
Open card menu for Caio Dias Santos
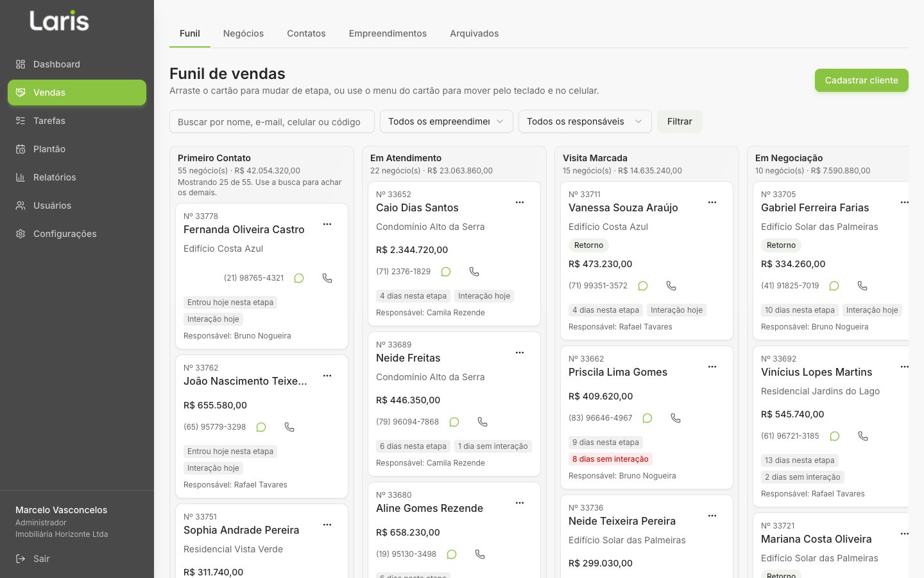click(x=520, y=202)
